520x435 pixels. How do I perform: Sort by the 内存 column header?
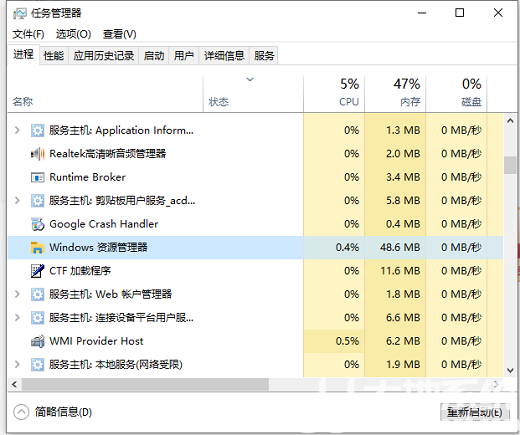395,94
